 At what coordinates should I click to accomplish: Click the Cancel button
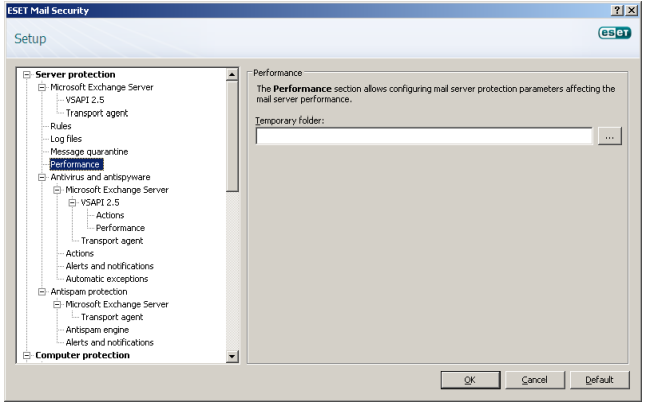click(534, 380)
